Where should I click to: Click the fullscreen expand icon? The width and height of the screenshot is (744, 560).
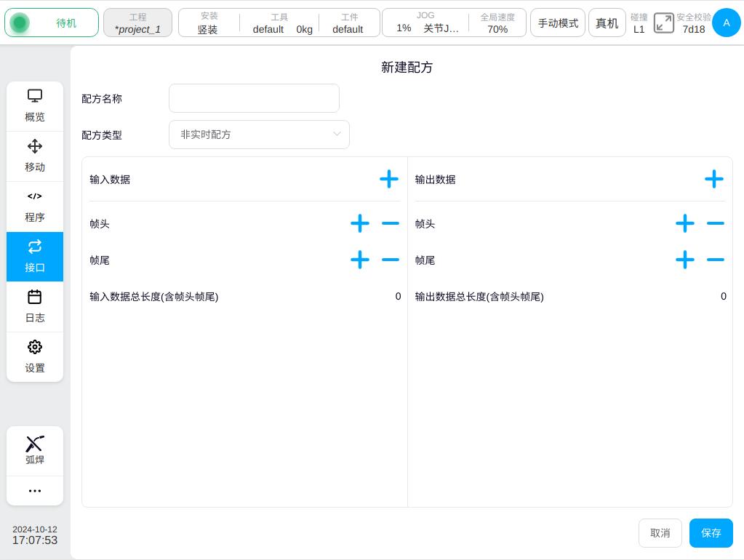[x=663, y=23]
